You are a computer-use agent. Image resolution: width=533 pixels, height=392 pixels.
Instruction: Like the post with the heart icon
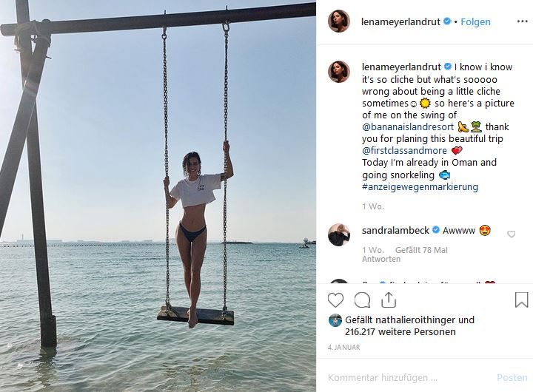(x=335, y=300)
